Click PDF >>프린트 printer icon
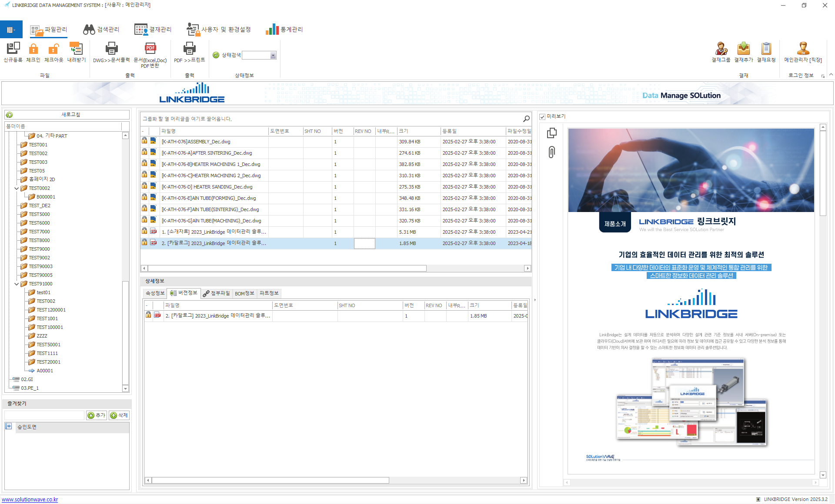Image resolution: width=835 pixels, height=504 pixels. coord(189,49)
